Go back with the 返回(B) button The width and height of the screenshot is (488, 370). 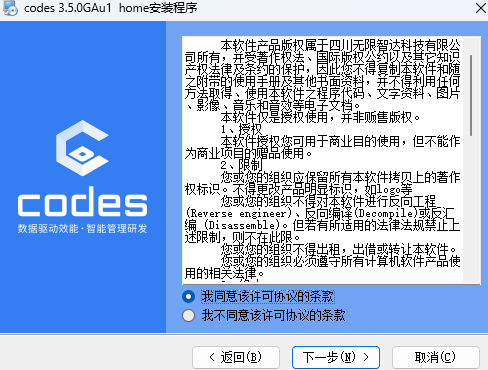236,357
